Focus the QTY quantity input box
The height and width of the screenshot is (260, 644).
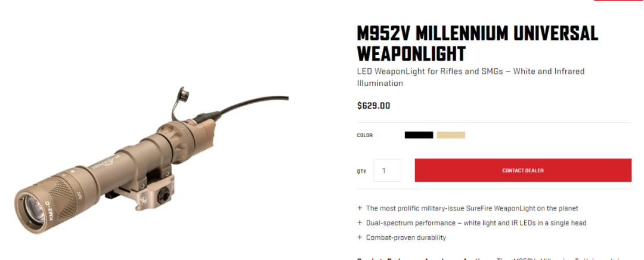click(x=388, y=171)
